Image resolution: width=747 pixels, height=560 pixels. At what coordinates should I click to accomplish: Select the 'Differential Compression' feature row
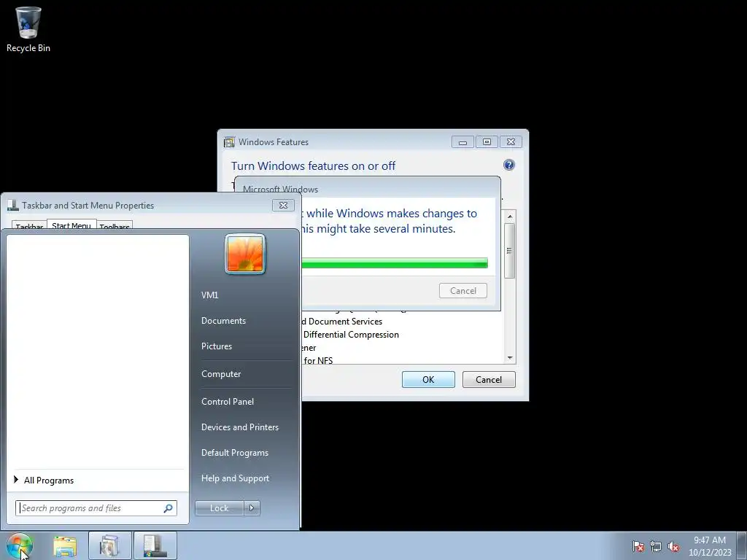351,335
